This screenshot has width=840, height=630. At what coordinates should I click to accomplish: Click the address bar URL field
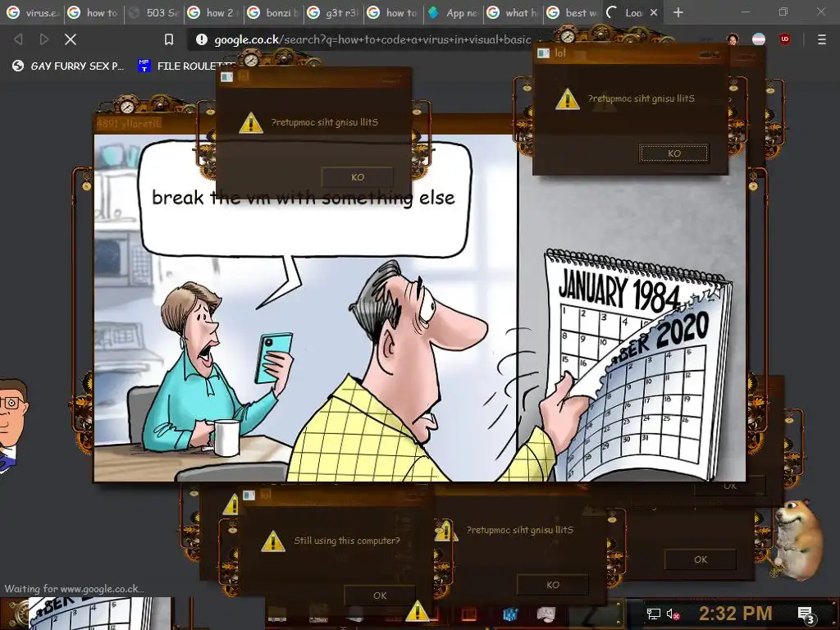coord(370,39)
